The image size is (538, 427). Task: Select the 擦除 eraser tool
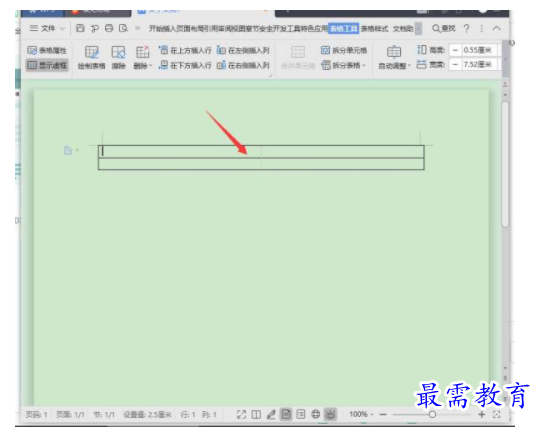(118, 58)
